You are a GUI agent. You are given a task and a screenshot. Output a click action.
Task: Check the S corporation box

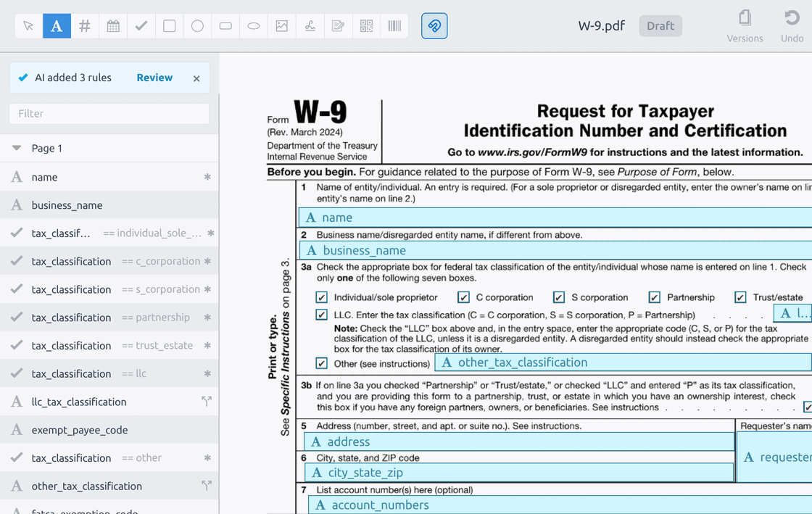[x=559, y=297]
